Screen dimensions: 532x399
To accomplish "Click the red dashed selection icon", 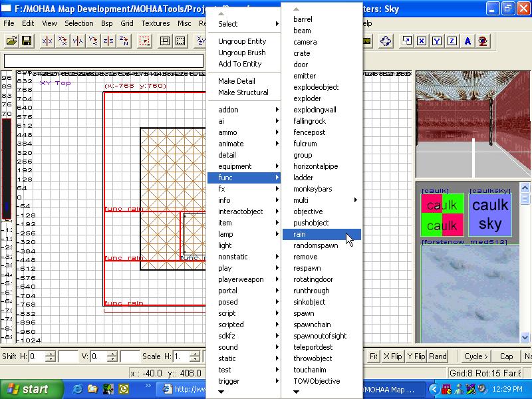I will click(x=144, y=41).
